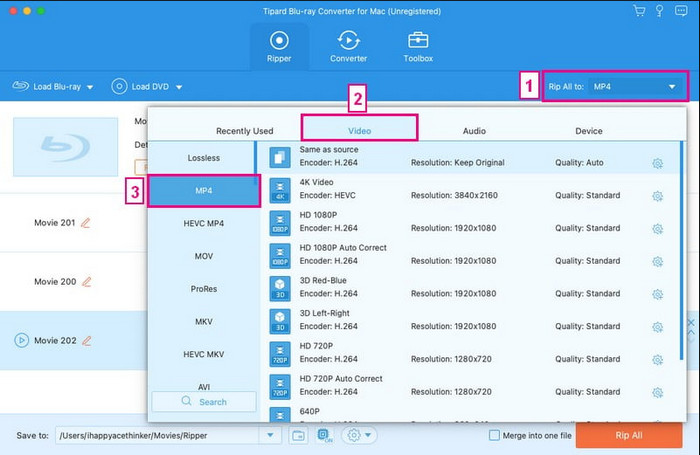Open the Toolbox module

(418, 46)
